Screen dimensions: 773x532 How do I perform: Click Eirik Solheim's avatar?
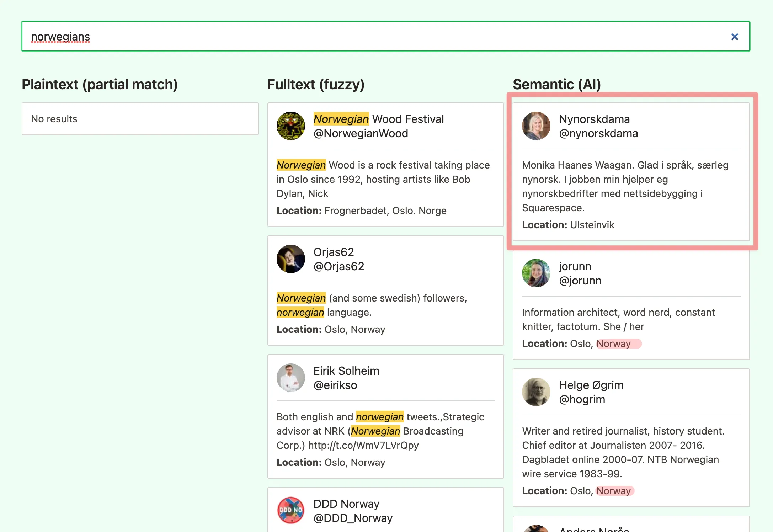[x=290, y=377]
